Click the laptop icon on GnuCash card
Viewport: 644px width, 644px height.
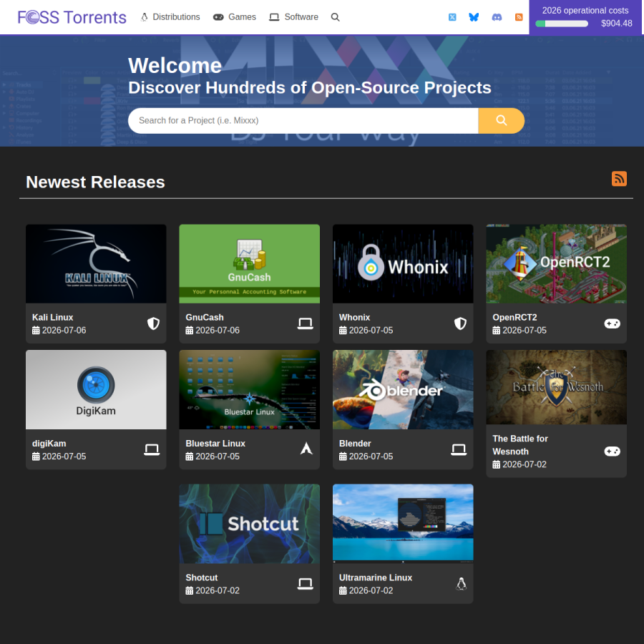(x=305, y=323)
